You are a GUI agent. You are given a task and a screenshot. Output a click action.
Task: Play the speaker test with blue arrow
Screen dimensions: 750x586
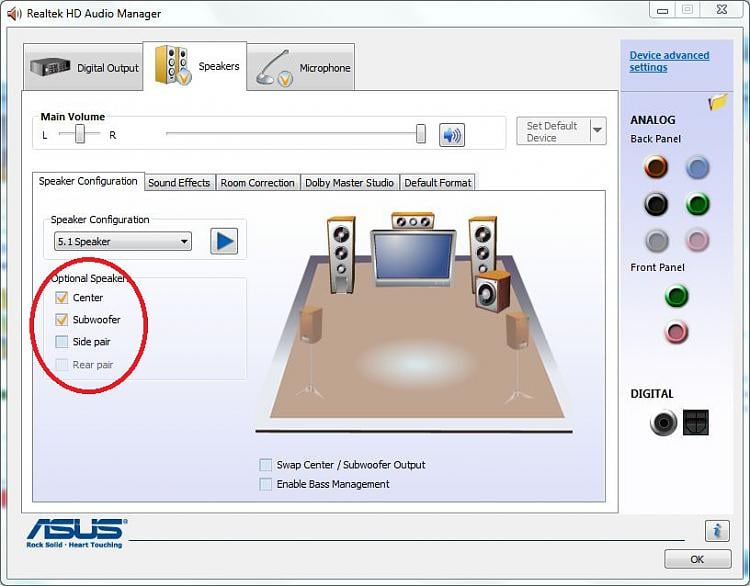[x=224, y=241]
